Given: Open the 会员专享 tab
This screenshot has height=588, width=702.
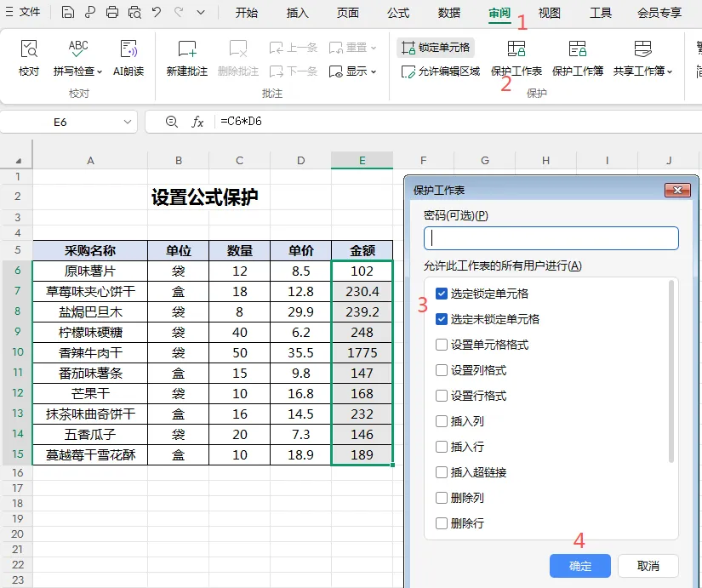Looking at the screenshot, I should 659,13.
